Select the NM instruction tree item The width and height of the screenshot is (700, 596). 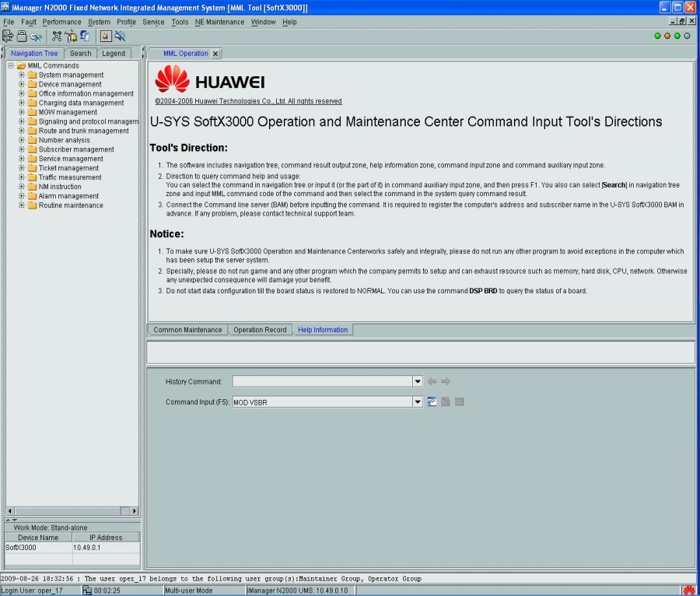point(60,187)
